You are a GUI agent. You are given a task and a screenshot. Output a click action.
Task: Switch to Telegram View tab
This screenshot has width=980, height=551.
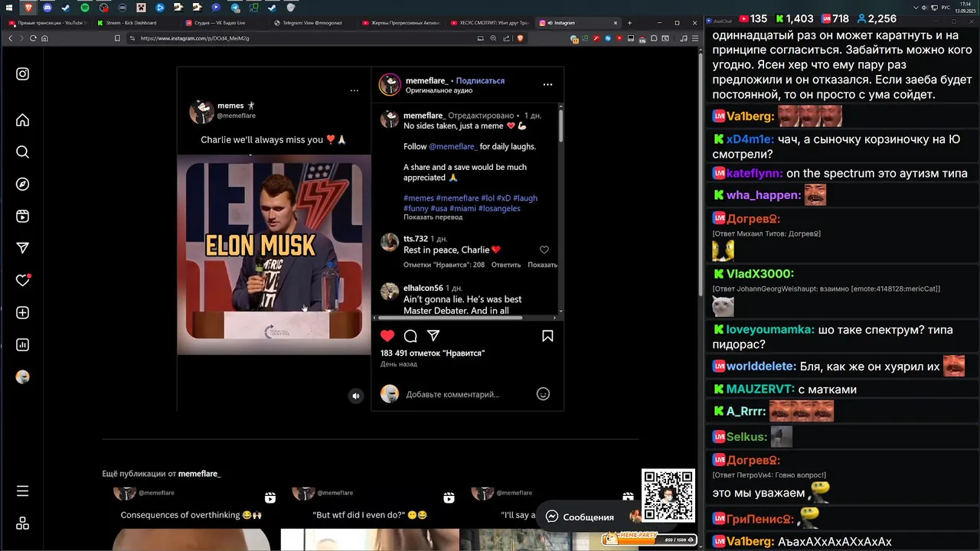coord(314,23)
